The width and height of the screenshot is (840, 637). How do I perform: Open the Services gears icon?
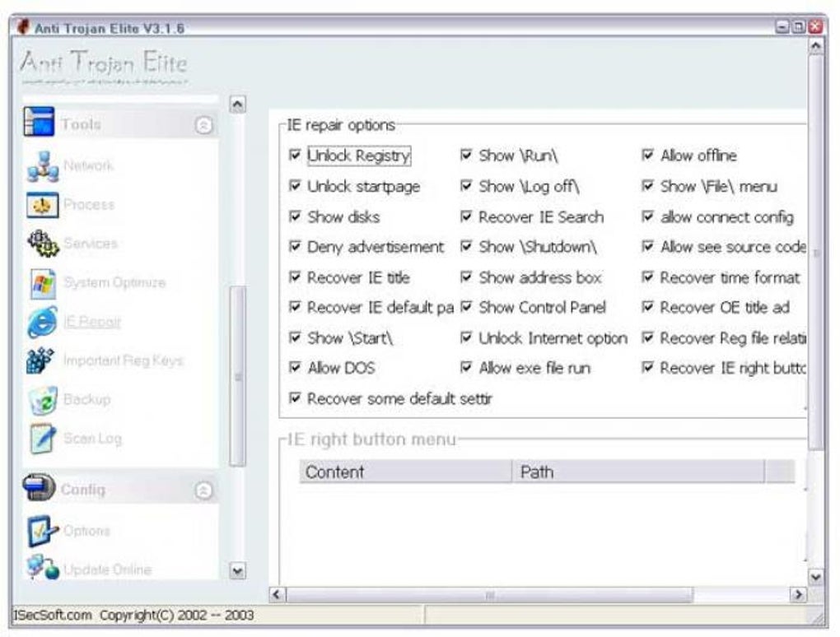click(x=43, y=244)
